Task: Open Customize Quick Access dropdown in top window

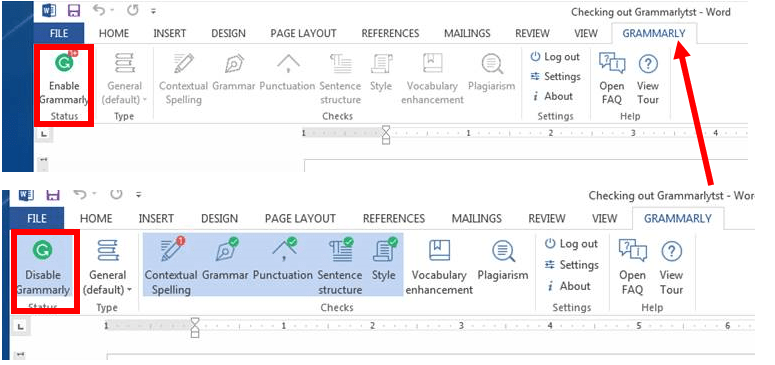Action: pos(154,11)
